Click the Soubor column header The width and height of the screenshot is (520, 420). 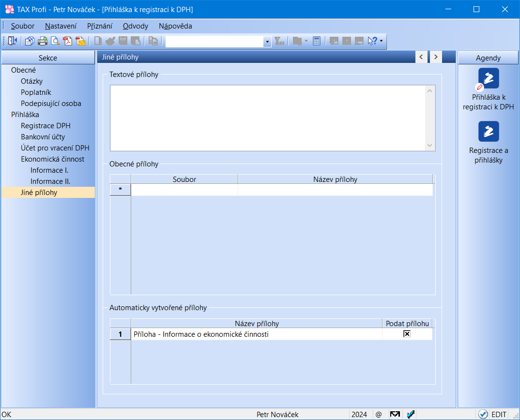(184, 180)
